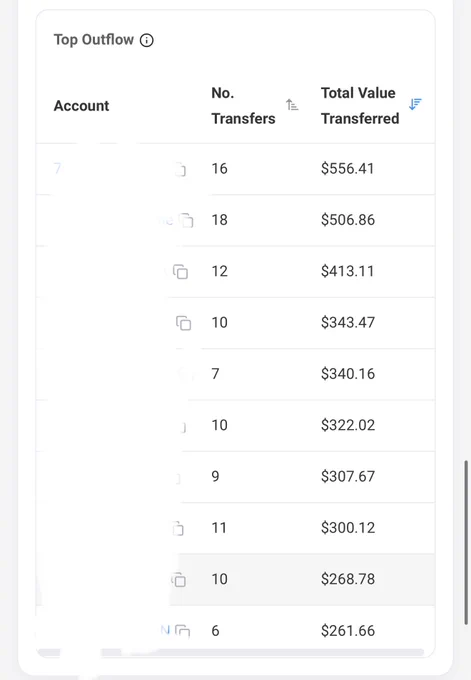Copy account address in the $556.41 row

(x=180, y=169)
